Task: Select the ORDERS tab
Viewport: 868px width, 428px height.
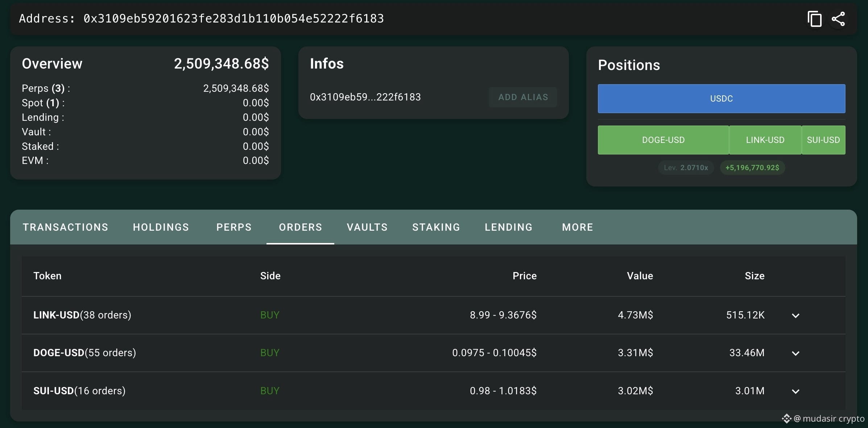Action: 300,227
